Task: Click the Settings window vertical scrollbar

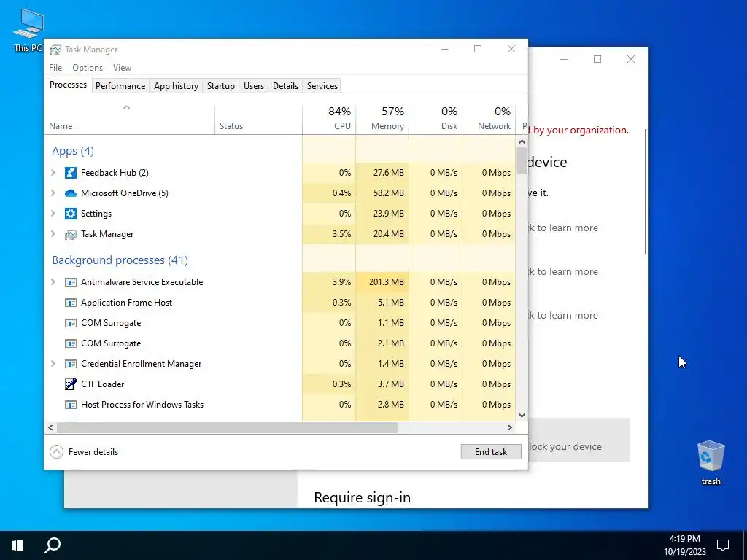Action: coord(646,192)
